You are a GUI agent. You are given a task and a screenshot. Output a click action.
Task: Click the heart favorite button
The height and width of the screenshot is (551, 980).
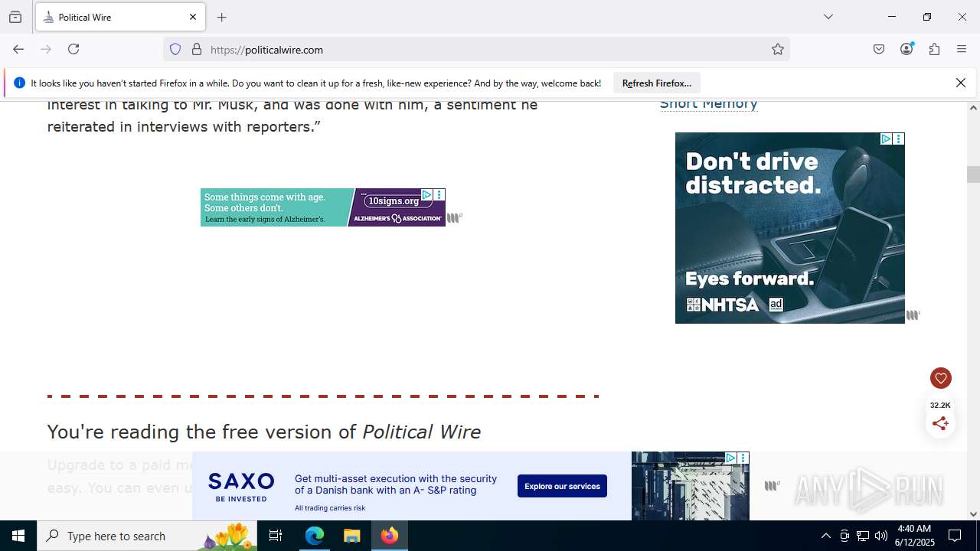(x=941, y=378)
